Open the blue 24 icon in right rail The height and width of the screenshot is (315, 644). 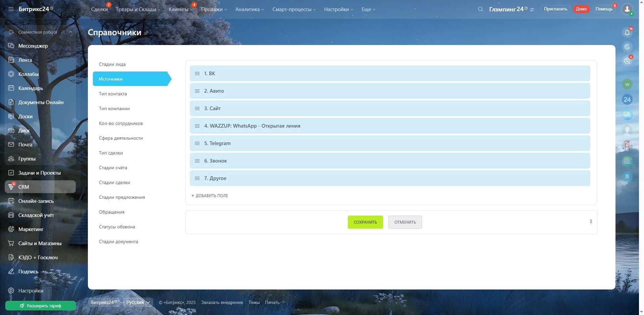click(x=627, y=99)
